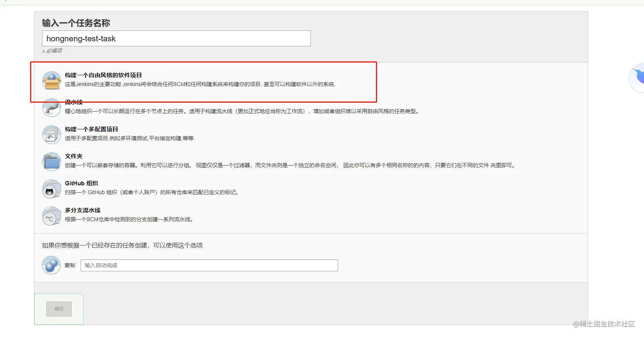The image size is (644, 337).
Task: Click the blue folder icon
Action: (51, 162)
